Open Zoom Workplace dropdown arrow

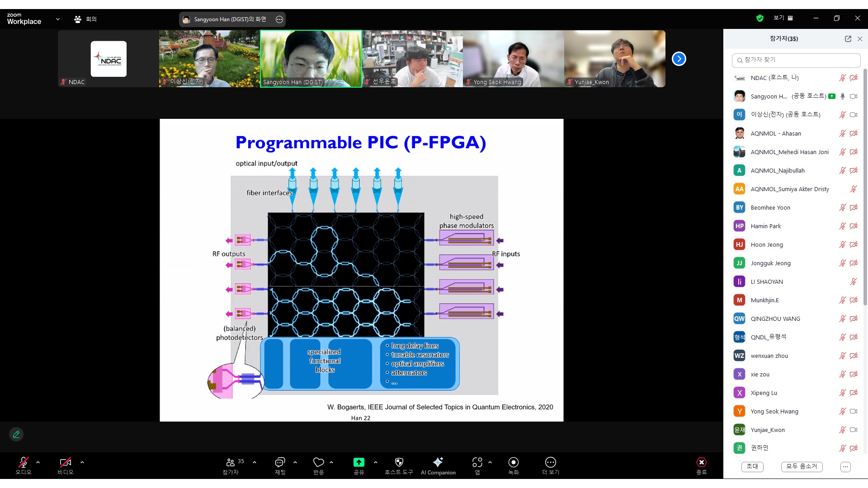58,19
